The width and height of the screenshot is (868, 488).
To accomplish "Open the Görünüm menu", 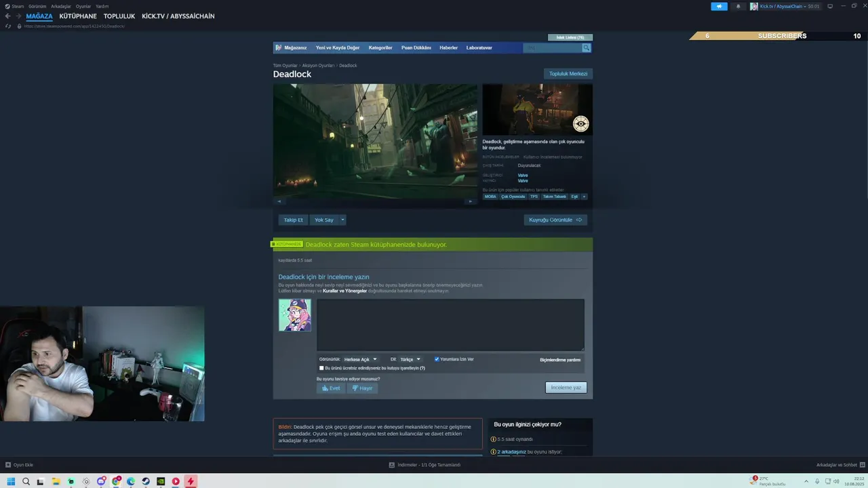I will (x=37, y=6).
